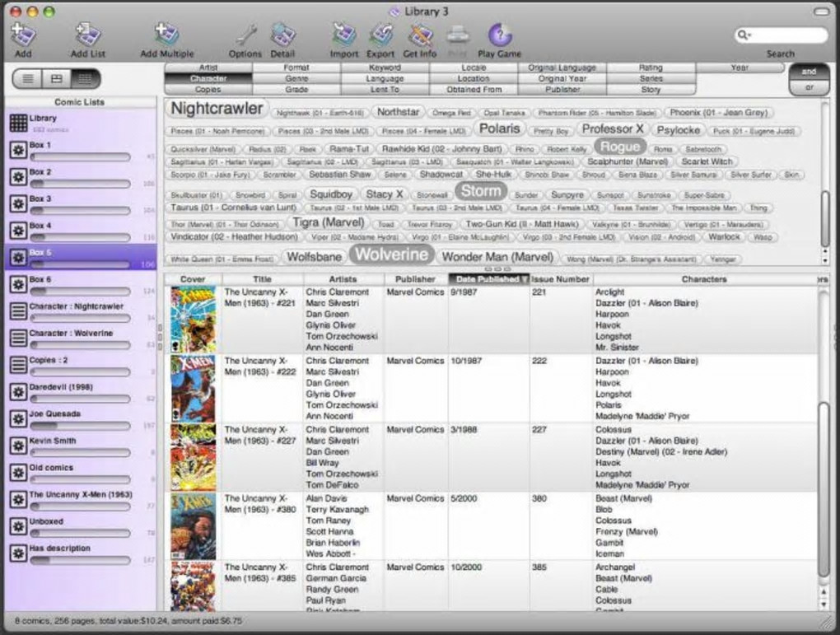
Task: Open the search field magnifier dropdown
Action: [744, 35]
